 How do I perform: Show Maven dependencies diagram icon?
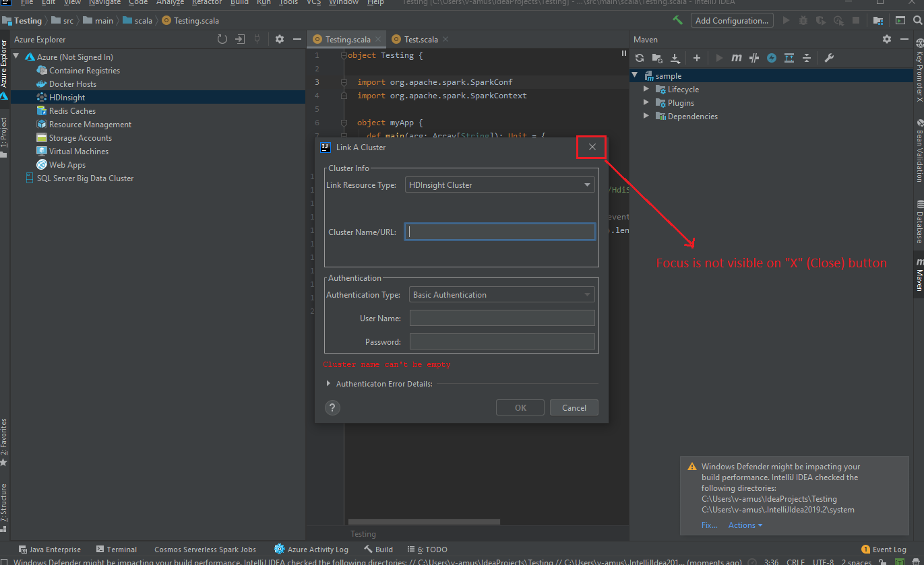(789, 58)
